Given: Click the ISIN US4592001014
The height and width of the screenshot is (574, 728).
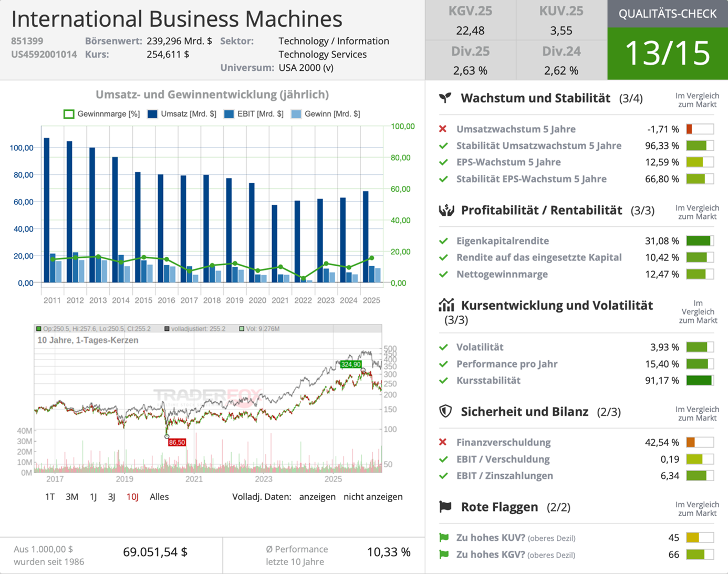Looking at the screenshot, I should point(44,54).
